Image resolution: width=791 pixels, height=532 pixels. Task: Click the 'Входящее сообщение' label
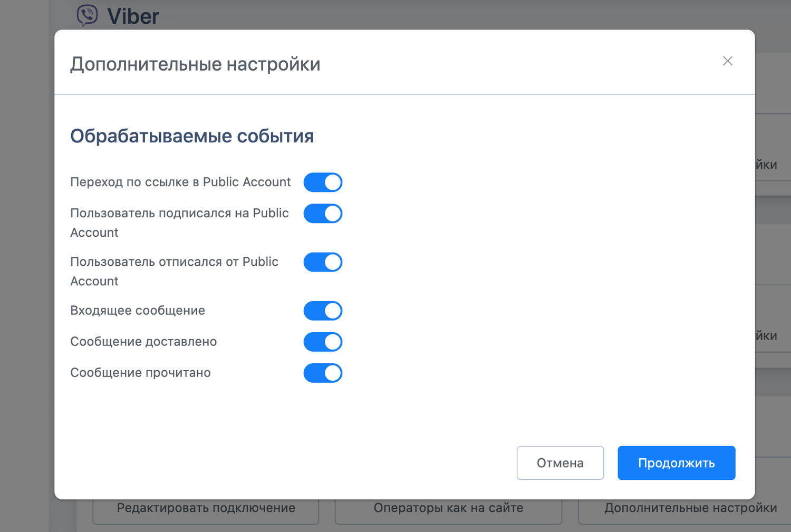(138, 311)
